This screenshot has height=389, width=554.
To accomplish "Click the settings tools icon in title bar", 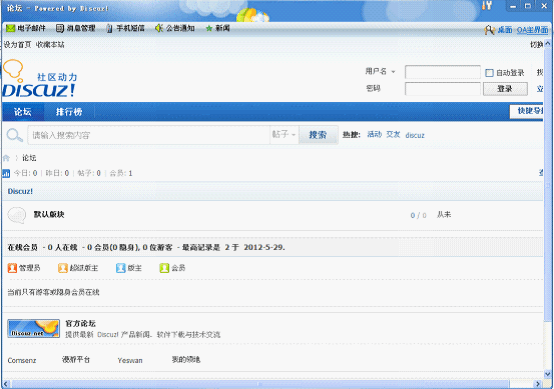I will [x=487, y=5].
